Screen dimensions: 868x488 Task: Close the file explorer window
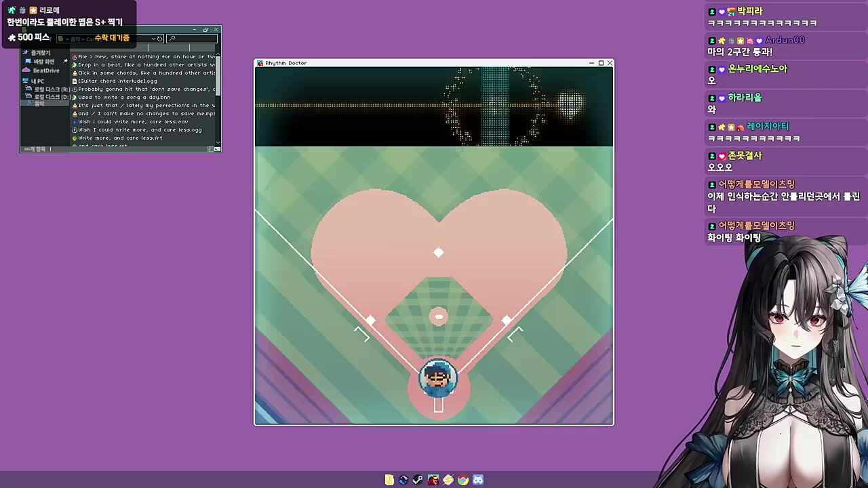click(x=216, y=29)
